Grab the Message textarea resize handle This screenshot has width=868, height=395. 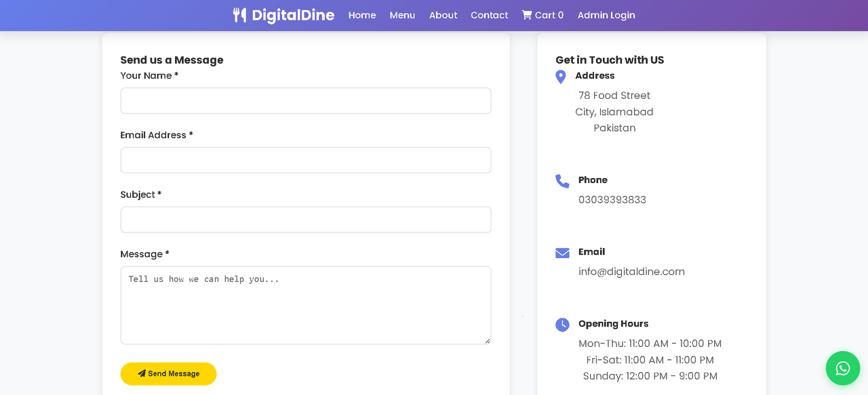487,340
